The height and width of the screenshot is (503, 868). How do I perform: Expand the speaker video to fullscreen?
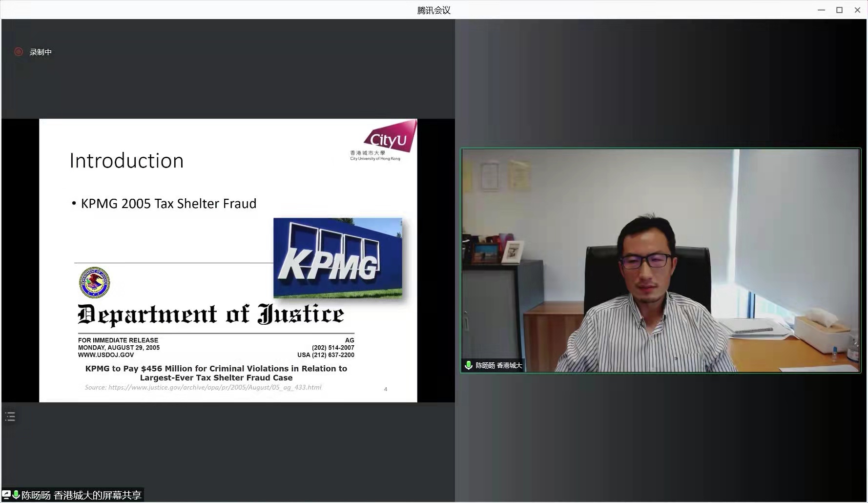[x=661, y=260]
